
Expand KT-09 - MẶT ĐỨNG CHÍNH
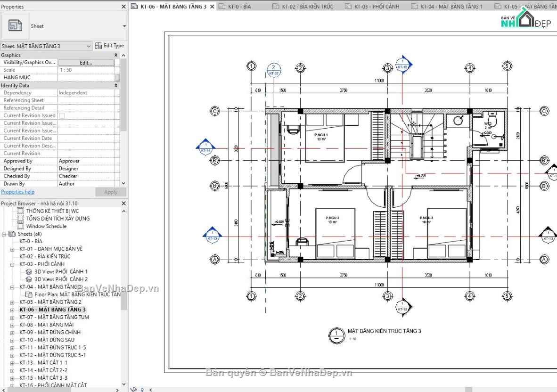coord(12,333)
